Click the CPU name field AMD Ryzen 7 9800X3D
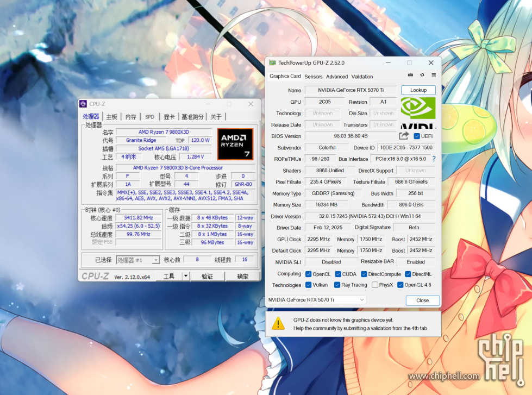The height and width of the screenshot is (395, 532). (x=164, y=131)
